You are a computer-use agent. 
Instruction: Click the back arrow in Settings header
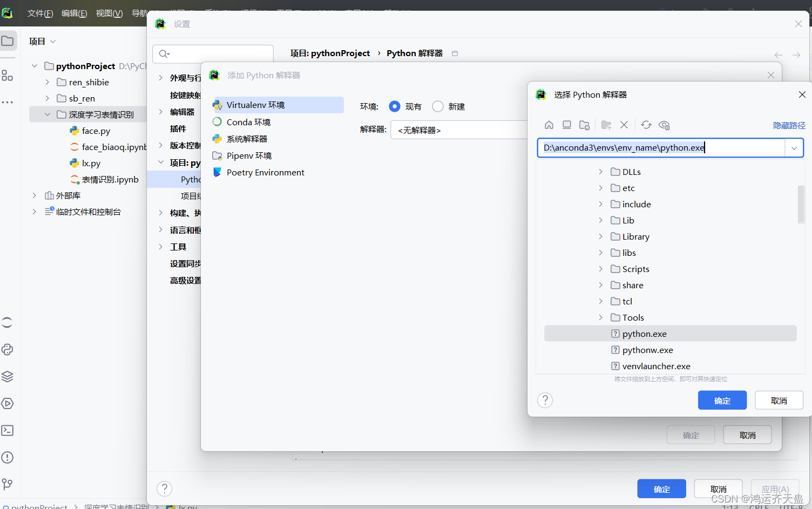[x=779, y=55]
